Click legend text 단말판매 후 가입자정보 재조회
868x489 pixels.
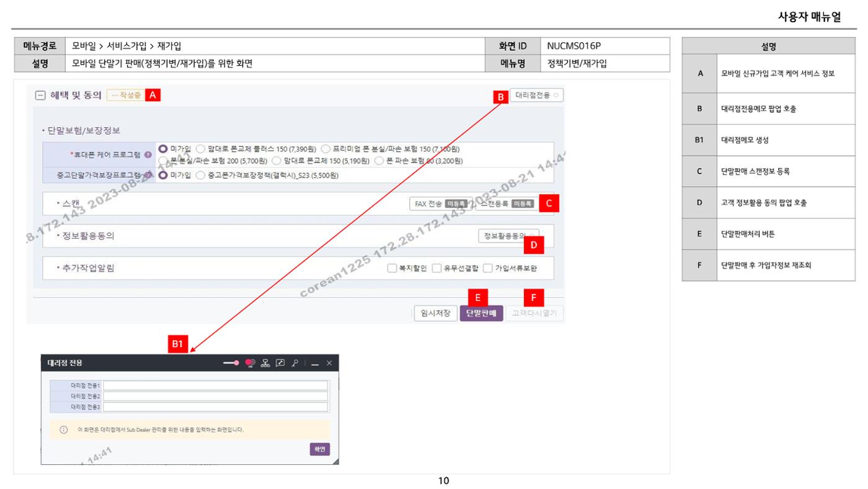tap(766, 265)
